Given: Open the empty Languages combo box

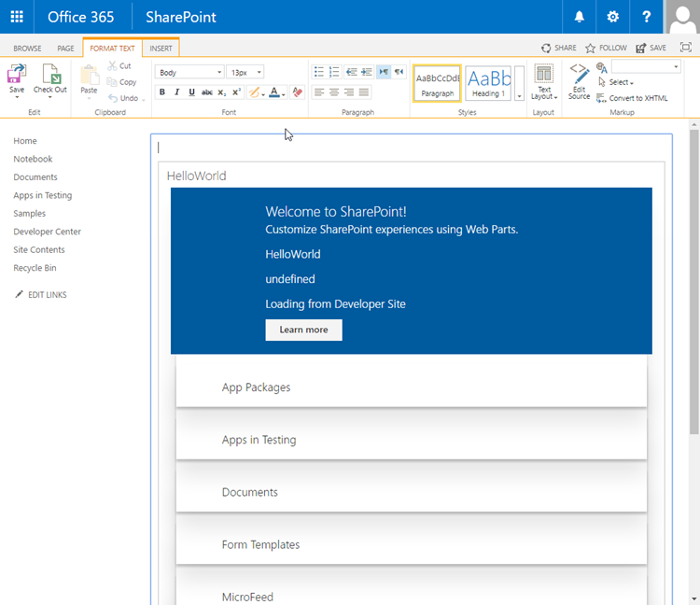Looking at the screenshot, I should 646,67.
